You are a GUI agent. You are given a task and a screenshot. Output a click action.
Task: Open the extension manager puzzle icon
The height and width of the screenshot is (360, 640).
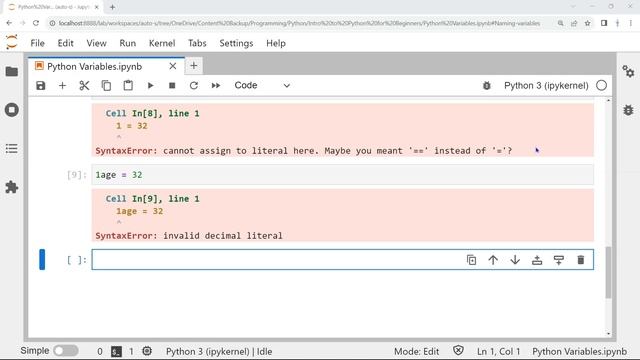point(12,187)
